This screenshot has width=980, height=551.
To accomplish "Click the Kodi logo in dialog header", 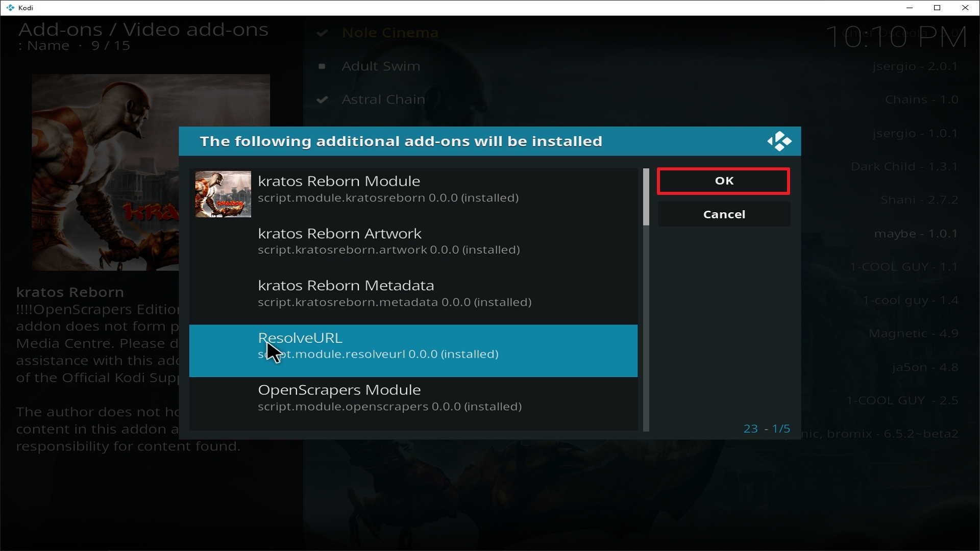I will [x=779, y=141].
